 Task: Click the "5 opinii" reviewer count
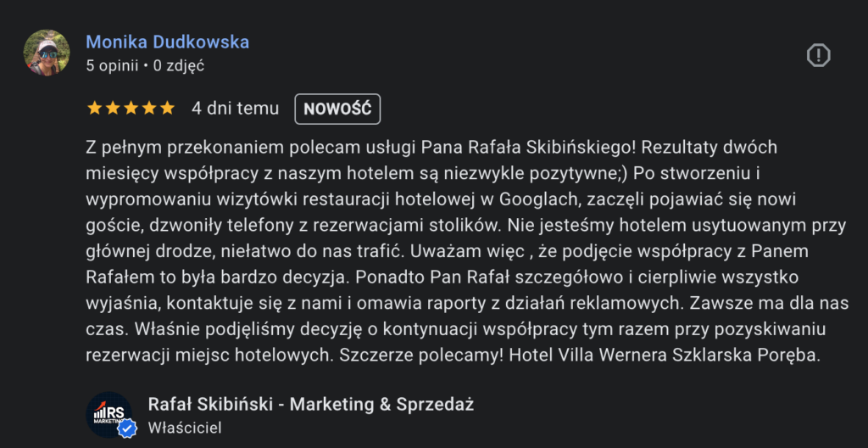[x=113, y=64]
